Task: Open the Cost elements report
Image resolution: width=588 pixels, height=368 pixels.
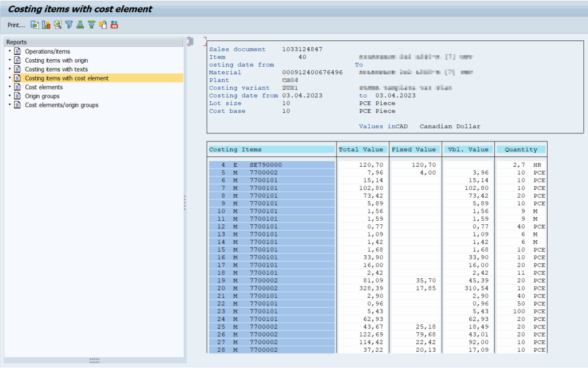Action: coord(44,87)
